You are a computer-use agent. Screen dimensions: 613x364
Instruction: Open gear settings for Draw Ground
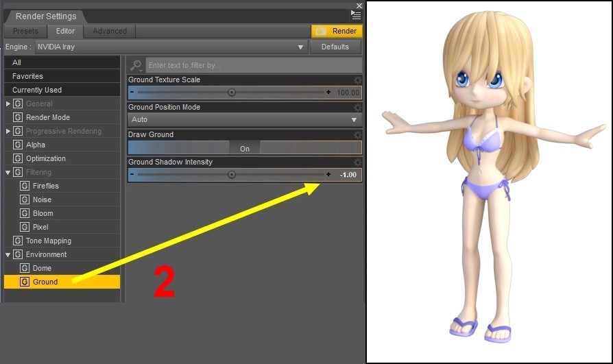point(357,135)
